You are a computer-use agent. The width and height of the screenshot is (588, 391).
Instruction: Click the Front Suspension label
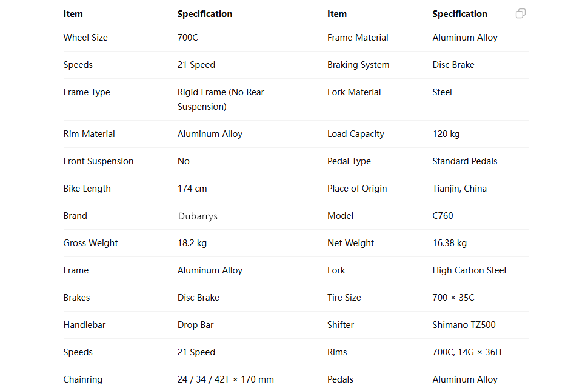coord(98,161)
